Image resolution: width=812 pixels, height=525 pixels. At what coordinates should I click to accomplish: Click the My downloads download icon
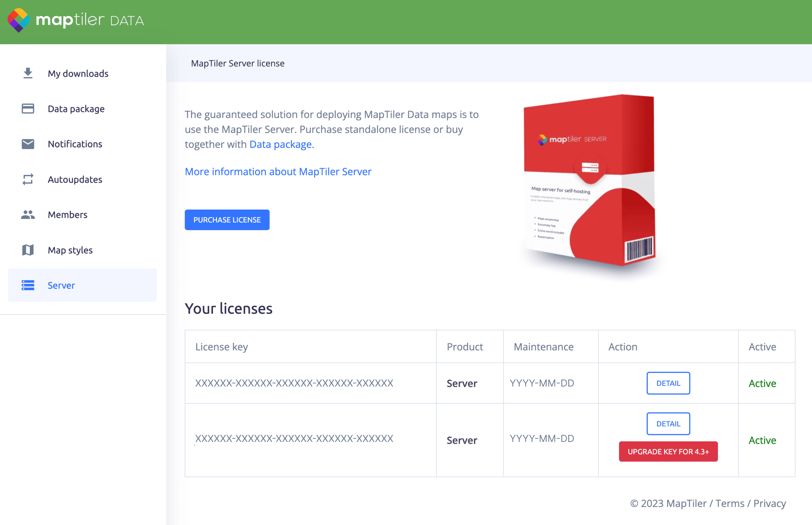(28, 73)
